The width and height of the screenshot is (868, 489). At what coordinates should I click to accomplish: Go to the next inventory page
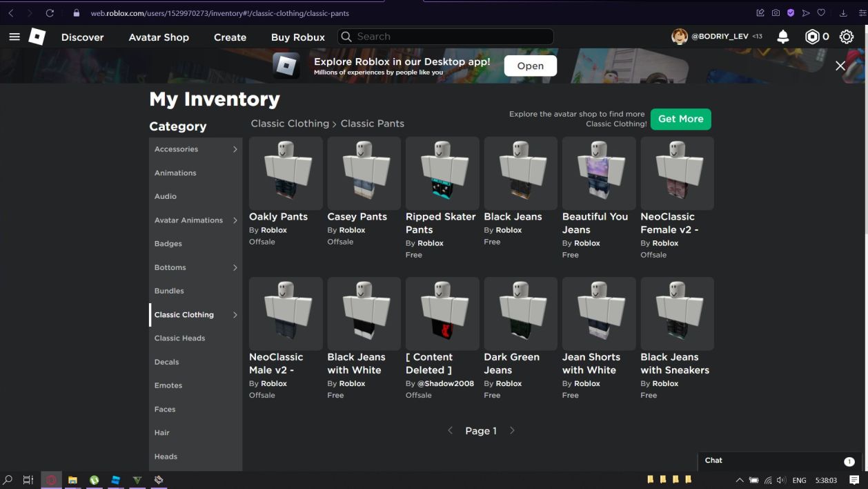point(512,430)
